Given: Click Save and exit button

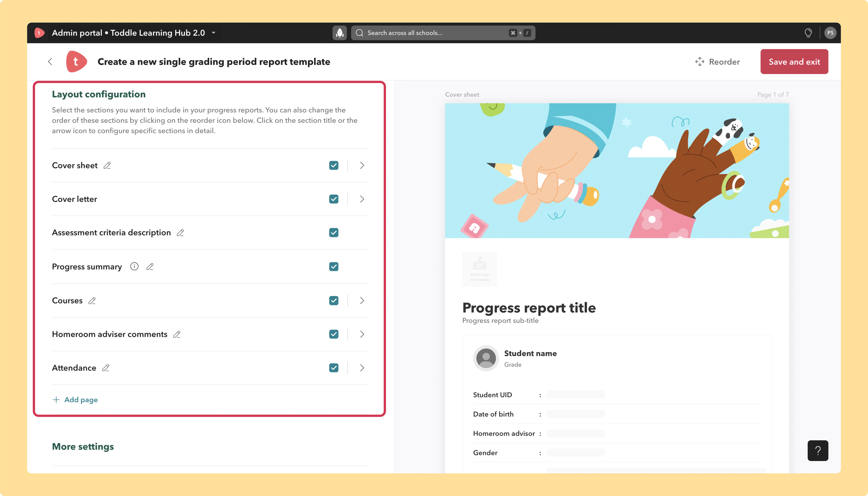Looking at the screenshot, I should 794,62.
